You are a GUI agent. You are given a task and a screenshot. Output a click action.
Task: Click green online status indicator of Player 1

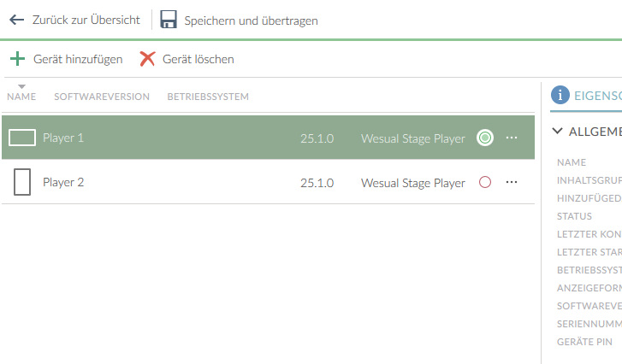pyautogui.click(x=485, y=138)
